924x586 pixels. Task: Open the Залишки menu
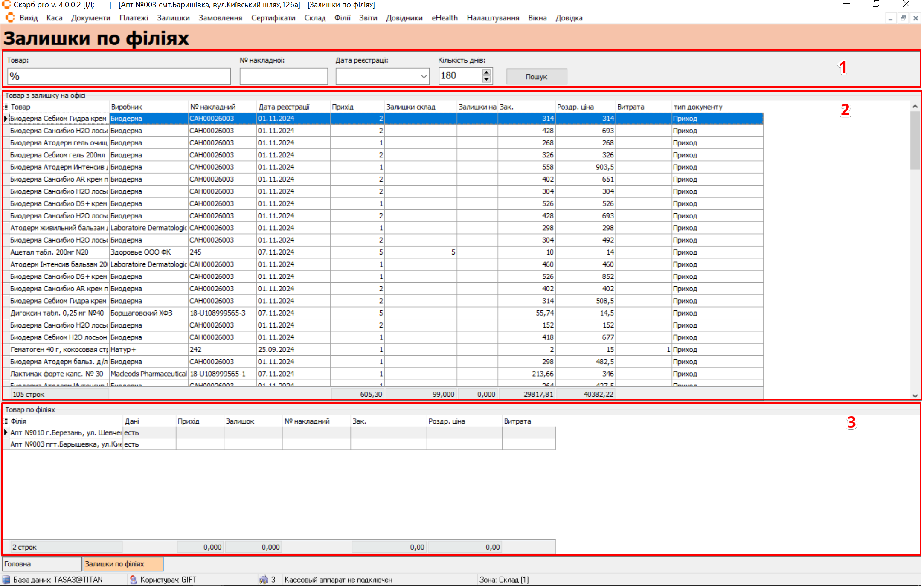173,18
